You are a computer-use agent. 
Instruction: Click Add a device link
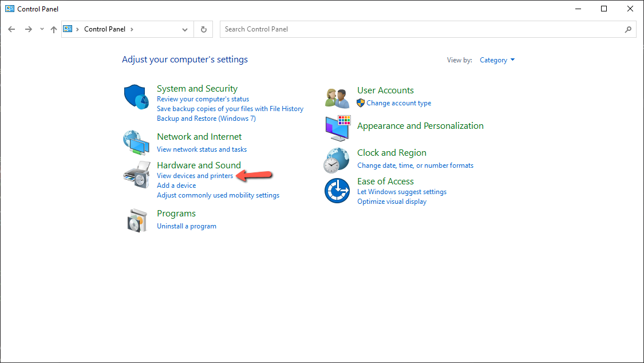pos(176,186)
